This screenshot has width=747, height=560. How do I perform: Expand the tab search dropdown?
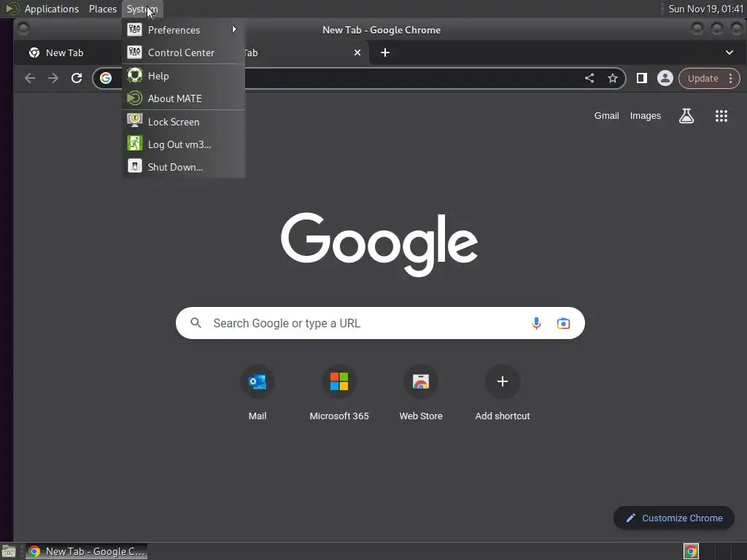pos(729,52)
